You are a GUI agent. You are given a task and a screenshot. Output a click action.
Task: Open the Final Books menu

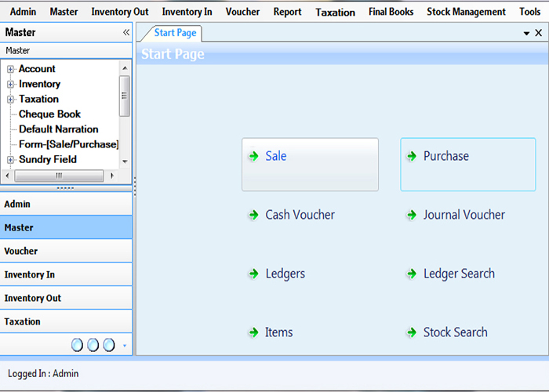point(391,12)
